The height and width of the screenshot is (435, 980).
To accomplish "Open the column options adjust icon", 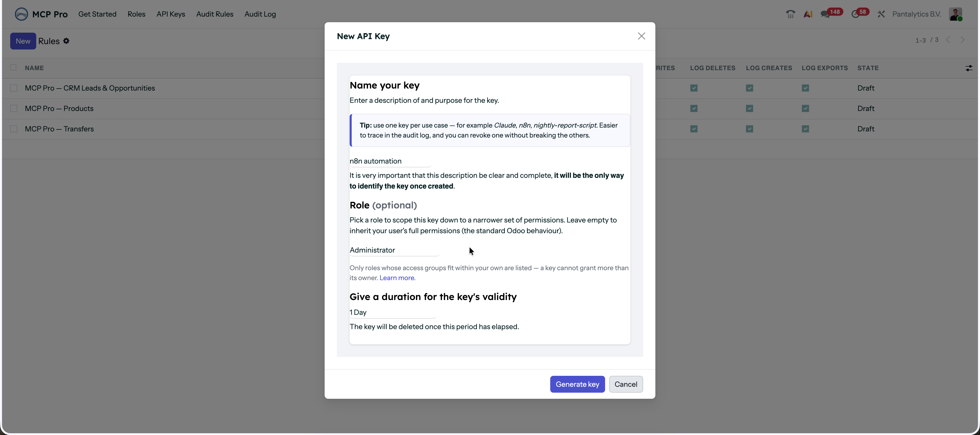I will tap(969, 68).
